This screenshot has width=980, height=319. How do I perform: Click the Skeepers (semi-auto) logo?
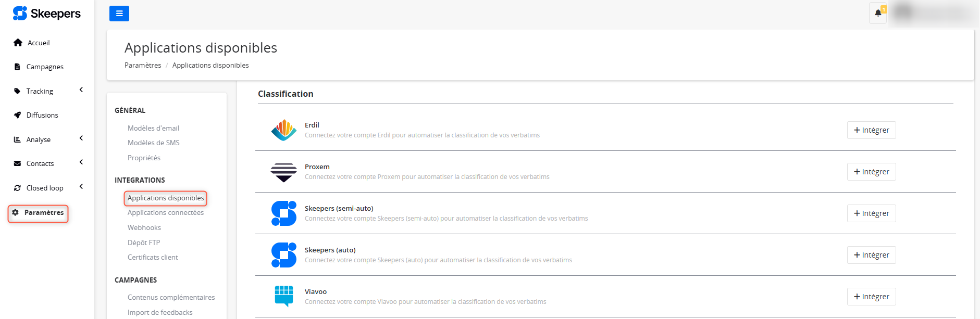[x=284, y=213]
